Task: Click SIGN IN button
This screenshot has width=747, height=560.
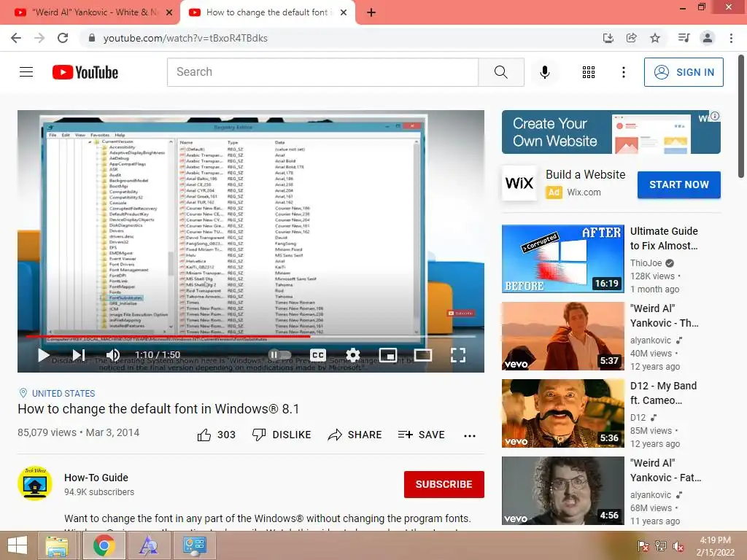Action: [x=684, y=72]
